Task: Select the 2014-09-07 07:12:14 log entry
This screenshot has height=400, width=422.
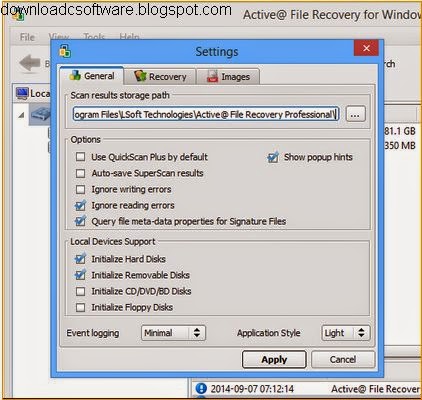Action: pos(252,389)
